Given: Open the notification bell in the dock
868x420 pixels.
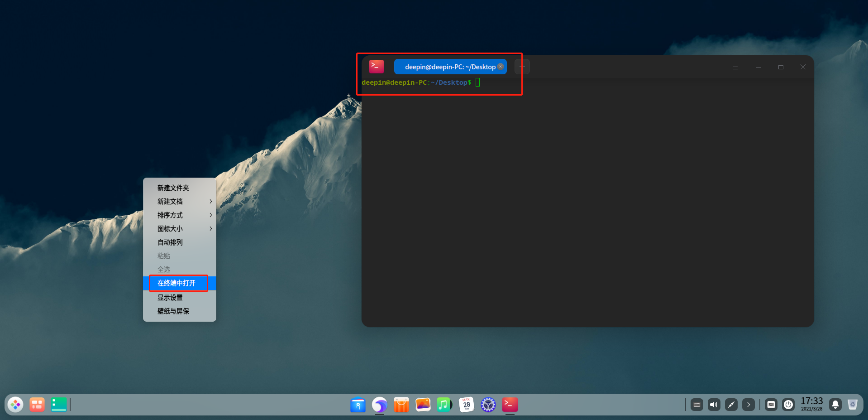Looking at the screenshot, I should (x=835, y=405).
